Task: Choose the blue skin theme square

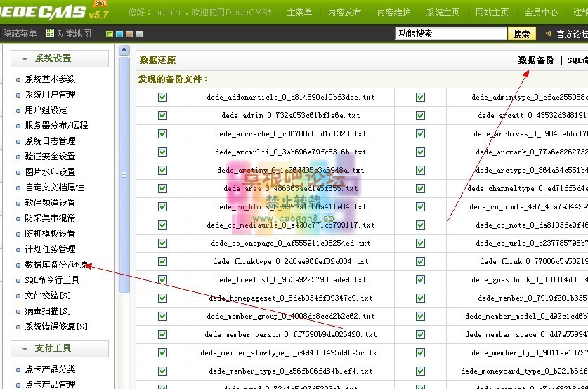Action: click(119, 34)
